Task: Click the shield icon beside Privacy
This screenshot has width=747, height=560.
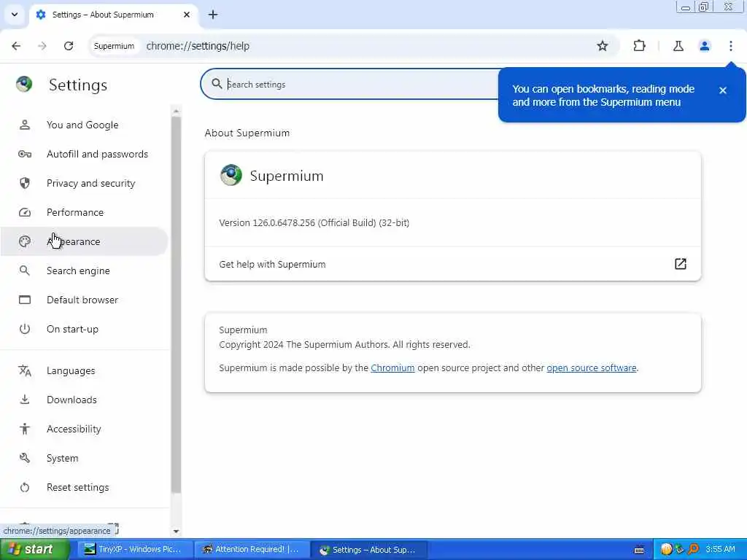Action: (x=25, y=183)
